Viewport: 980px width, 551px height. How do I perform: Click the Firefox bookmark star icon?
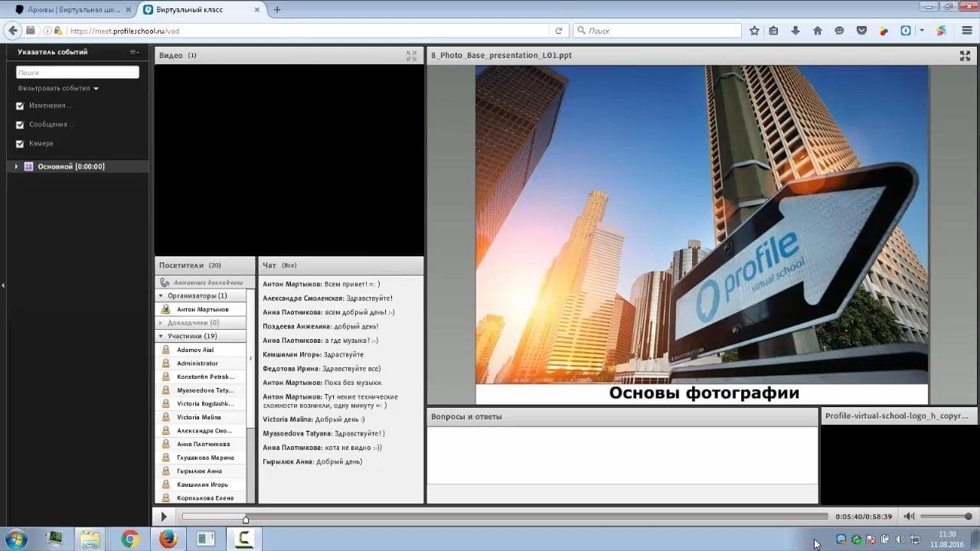pyautogui.click(x=754, y=31)
